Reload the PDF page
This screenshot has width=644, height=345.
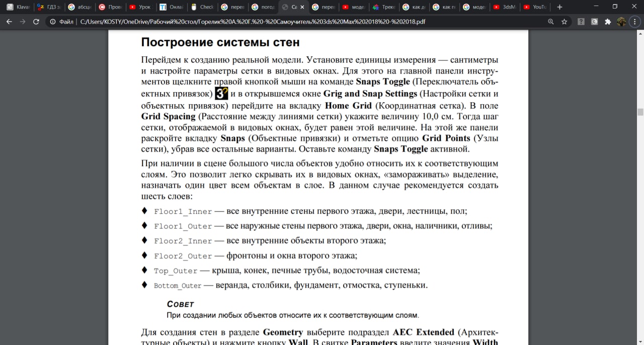point(36,22)
